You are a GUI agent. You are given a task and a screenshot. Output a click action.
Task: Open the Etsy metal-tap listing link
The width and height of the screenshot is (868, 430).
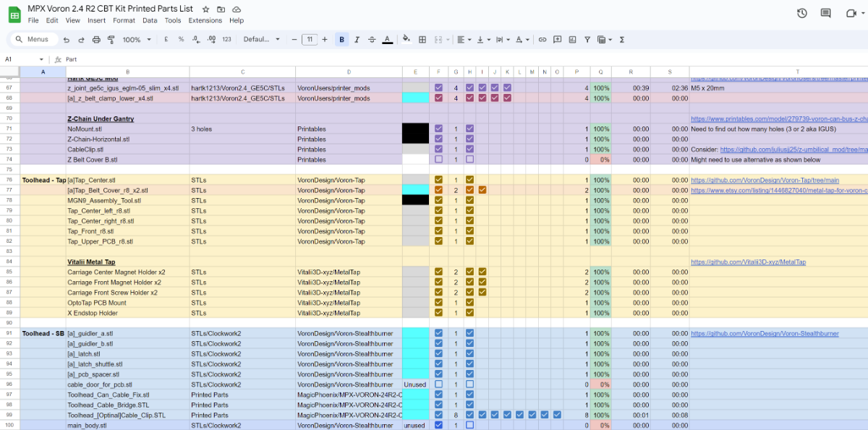pos(779,190)
